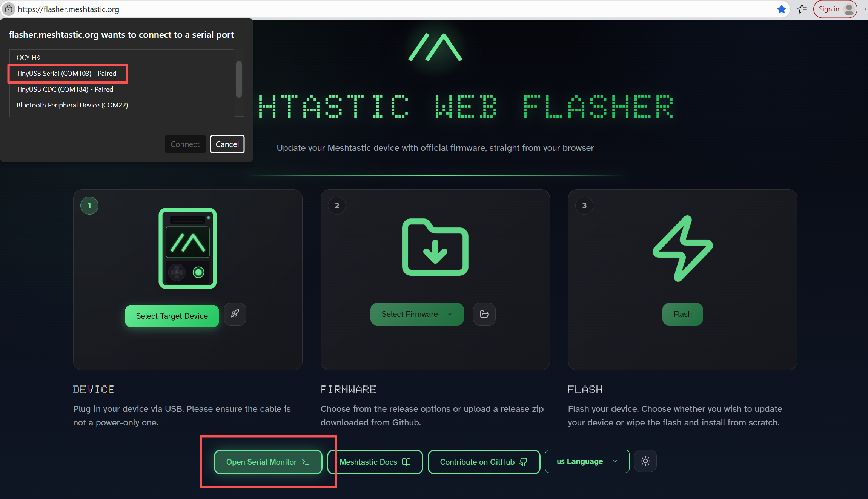Open the browser favorites list icon
The height and width of the screenshot is (499, 868).
pos(802,9)
